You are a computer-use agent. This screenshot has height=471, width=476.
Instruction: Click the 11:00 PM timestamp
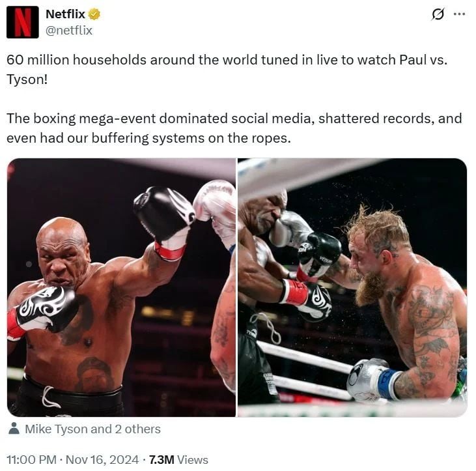31,459
